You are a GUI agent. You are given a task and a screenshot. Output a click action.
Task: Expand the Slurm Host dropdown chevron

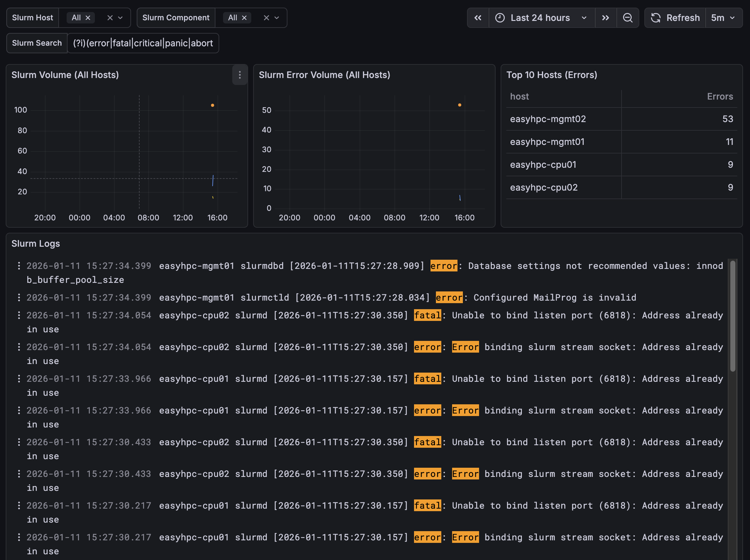click(x=120, y=18)
